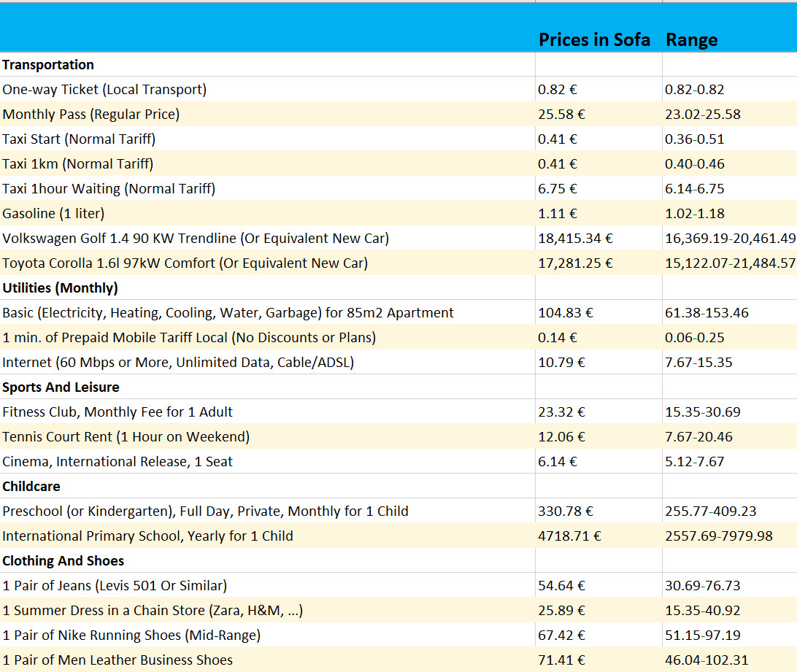Click the Cinema, International Release label
The height and width of the screenshot is (672, 797).
tap(118, 462)
